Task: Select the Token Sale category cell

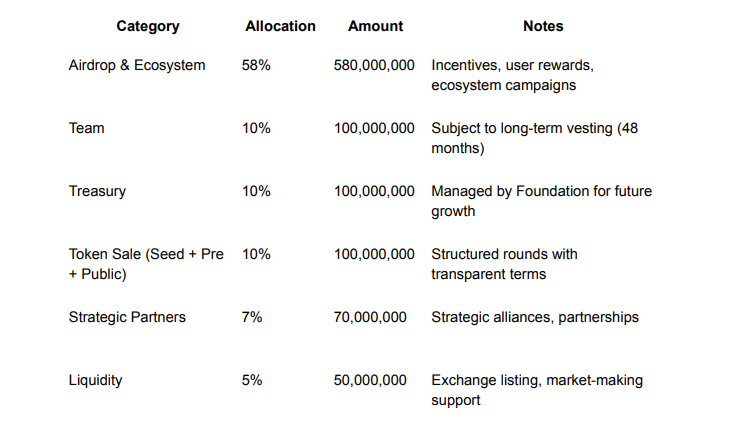Action: click(x=146, y=264)
